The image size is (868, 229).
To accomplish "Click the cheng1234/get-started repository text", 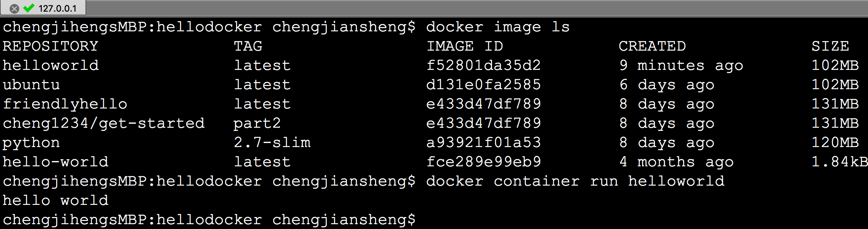I will tap(103, 123).
